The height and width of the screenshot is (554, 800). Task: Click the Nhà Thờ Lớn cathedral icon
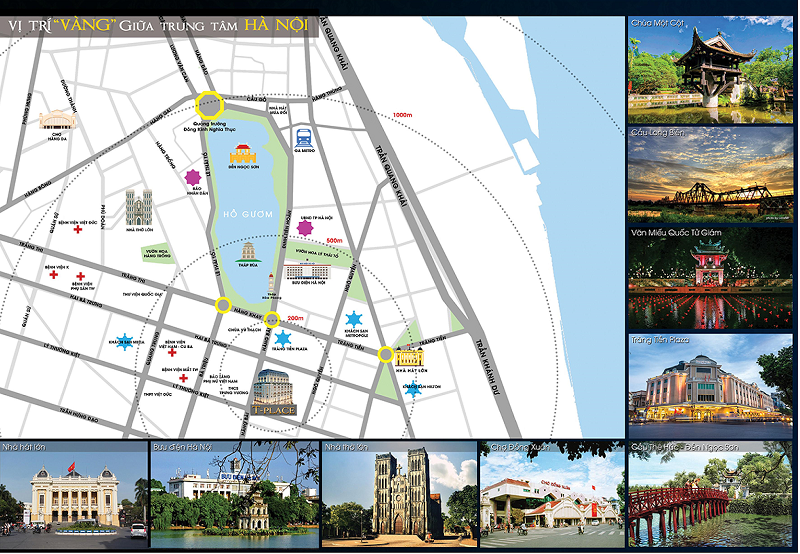(139, 207)
